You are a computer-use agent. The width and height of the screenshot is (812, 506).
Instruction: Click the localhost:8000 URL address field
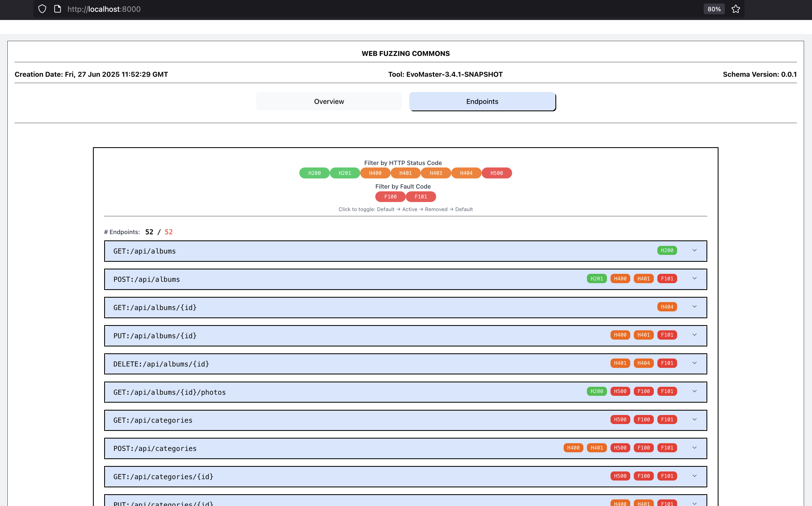pos(104,9)
